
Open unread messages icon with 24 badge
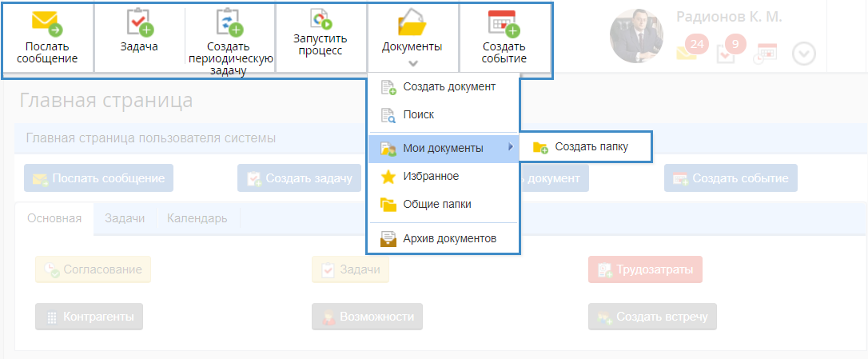coord(691,50)
